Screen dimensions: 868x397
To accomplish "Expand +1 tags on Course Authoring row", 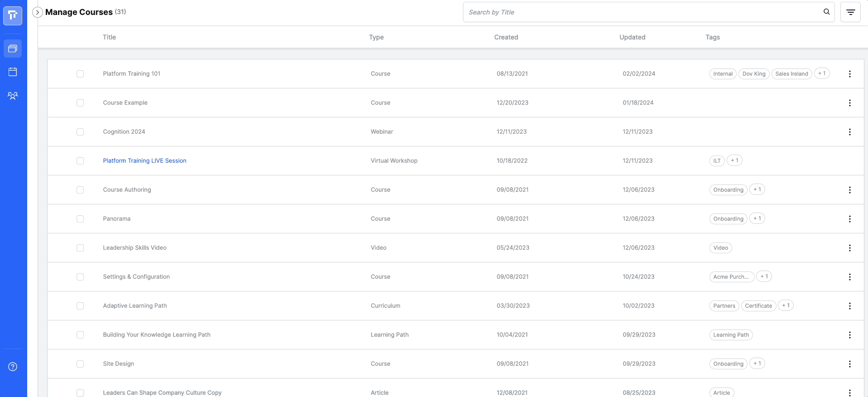I will tap(757, 189).
